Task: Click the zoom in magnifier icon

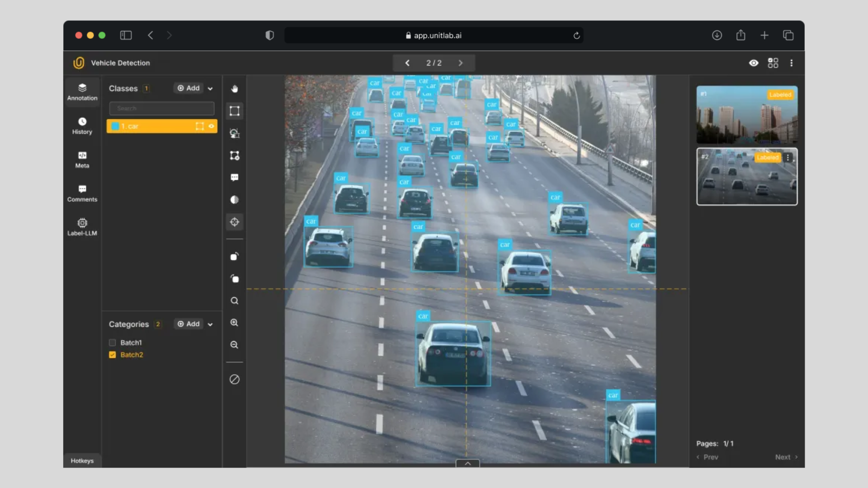Action: click(234, 323)
